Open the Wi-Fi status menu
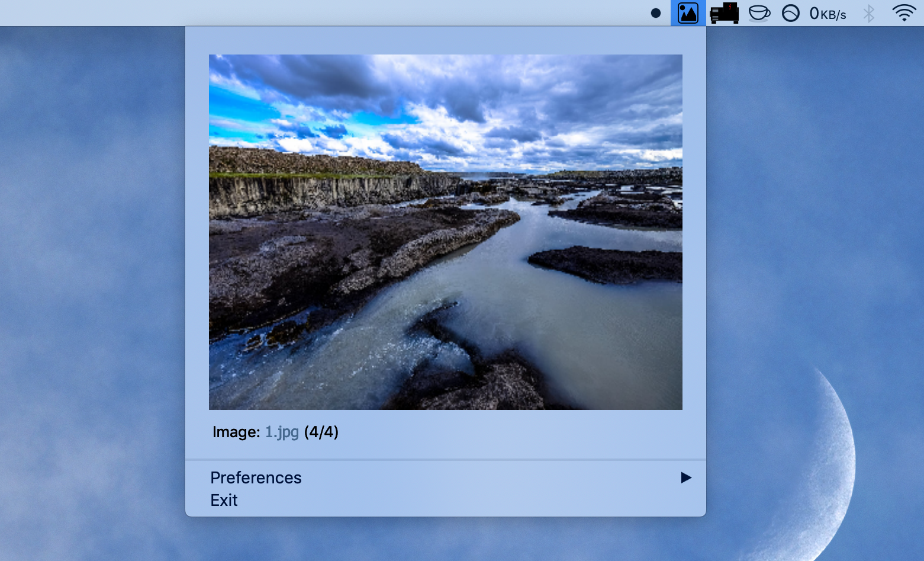The image size is (924, 561). (903, 13)
